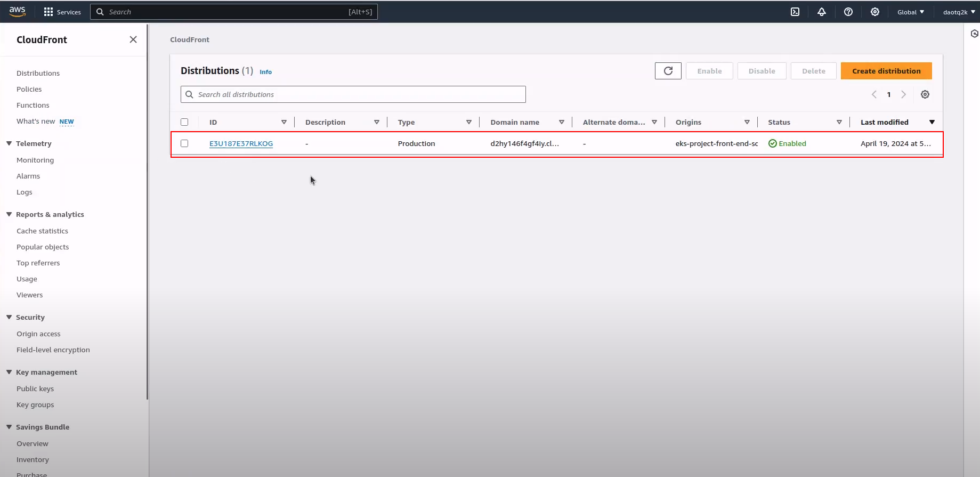Open the notifications bell
The image size is (980, 477).
tap(822, 12)
